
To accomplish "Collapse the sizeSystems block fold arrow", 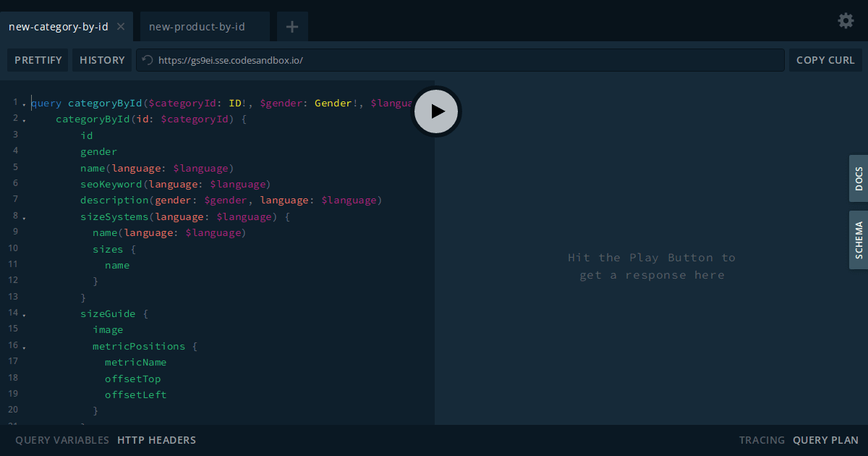I will (x=25, y=216).
